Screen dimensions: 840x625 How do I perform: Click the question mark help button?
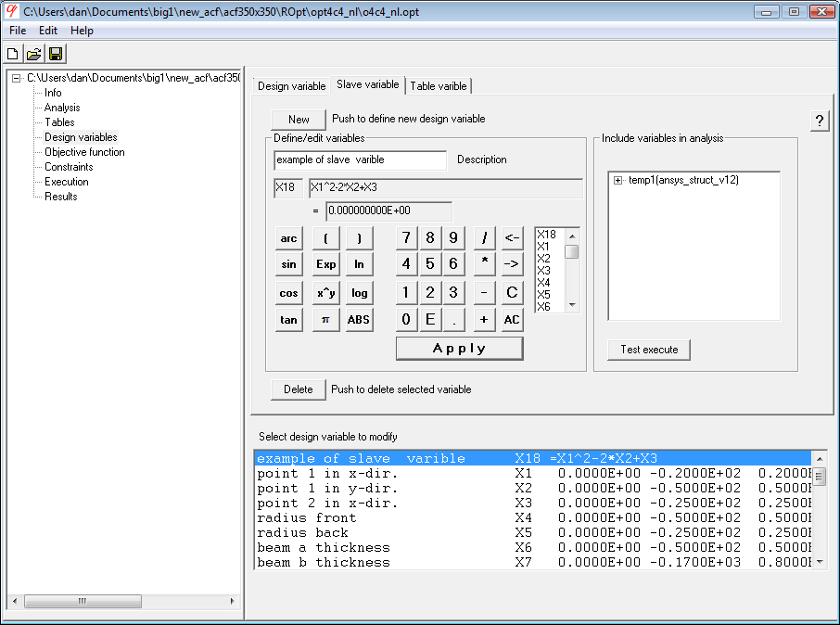(x=819, y=121)
